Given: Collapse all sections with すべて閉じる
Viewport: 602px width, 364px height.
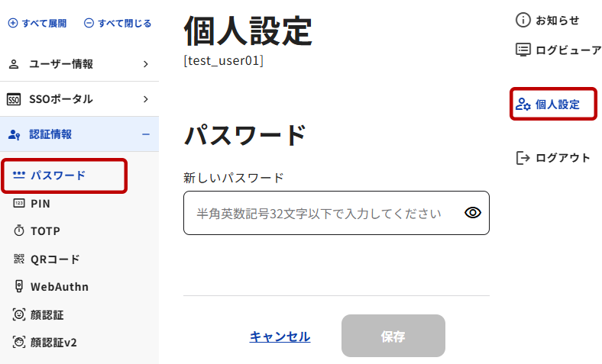Looking at the screenshot, I should (x=118, y=24).
